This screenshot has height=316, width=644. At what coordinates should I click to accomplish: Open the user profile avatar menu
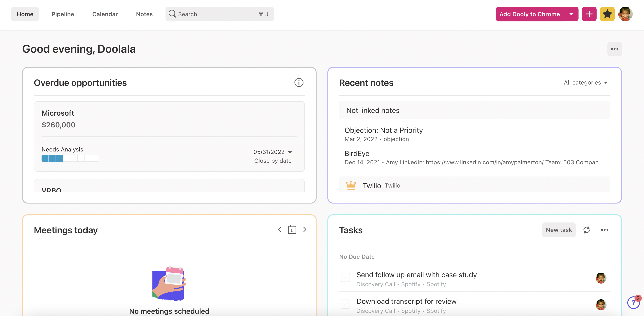tap(625, 14)
